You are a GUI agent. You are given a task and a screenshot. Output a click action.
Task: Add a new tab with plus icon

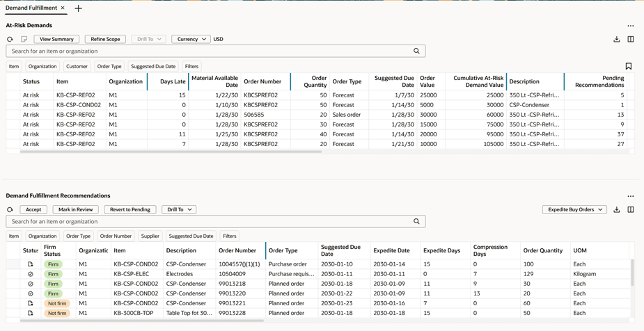(78, 8)
